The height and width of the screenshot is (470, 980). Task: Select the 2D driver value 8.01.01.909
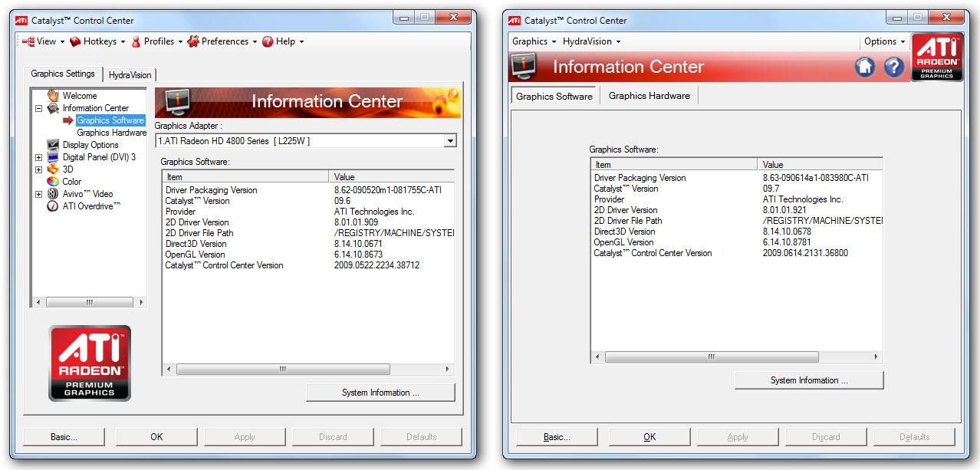coord(356,222)
